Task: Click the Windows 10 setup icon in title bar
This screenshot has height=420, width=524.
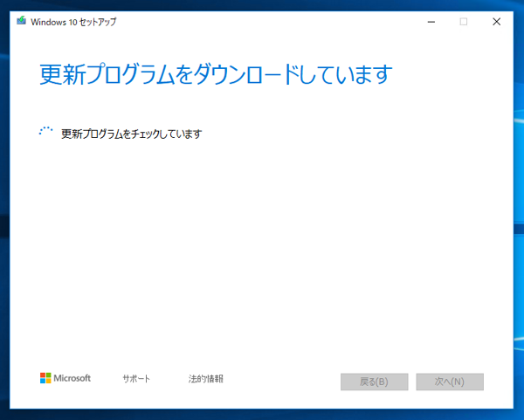Action: point(21,21)
